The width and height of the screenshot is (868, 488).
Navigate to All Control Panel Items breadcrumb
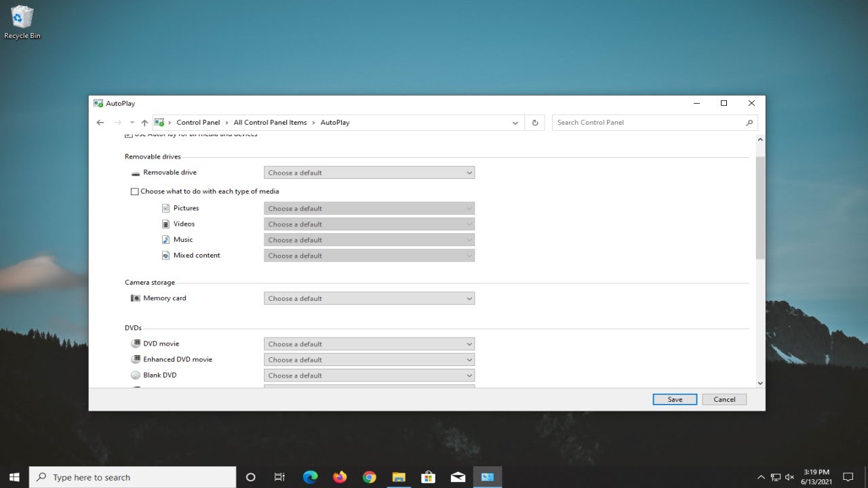(x=270, y=123)
